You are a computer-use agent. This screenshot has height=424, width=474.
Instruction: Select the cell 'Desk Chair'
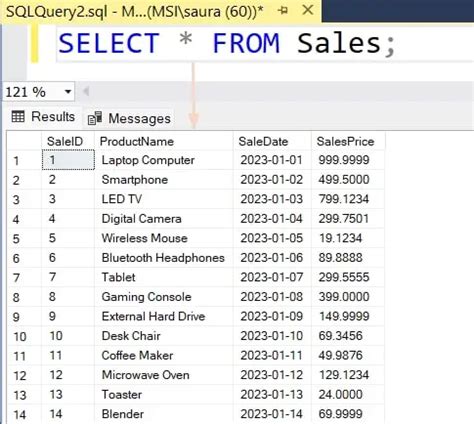click(164, 336)
